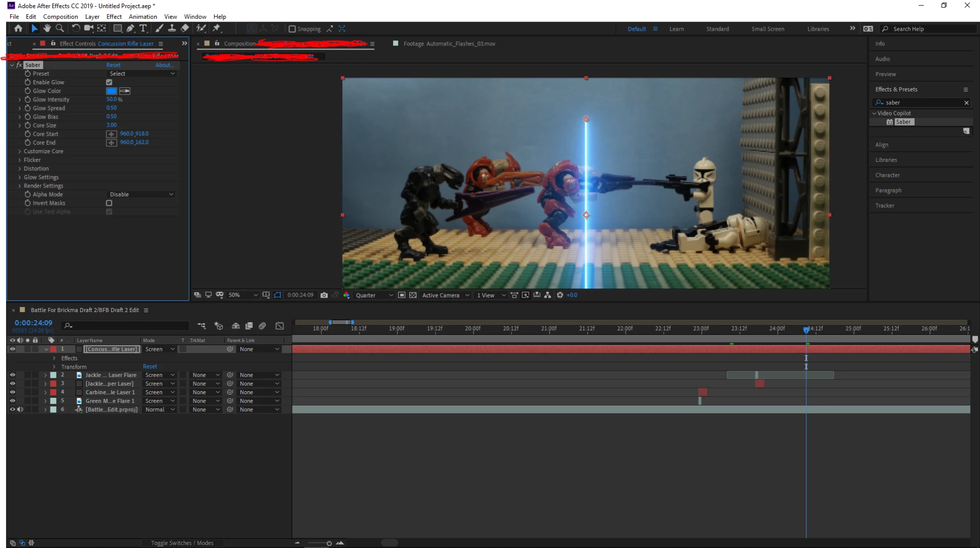Expand the Glow Settings section
Viewport: 980px width, 548px height.
pos(20,177)
